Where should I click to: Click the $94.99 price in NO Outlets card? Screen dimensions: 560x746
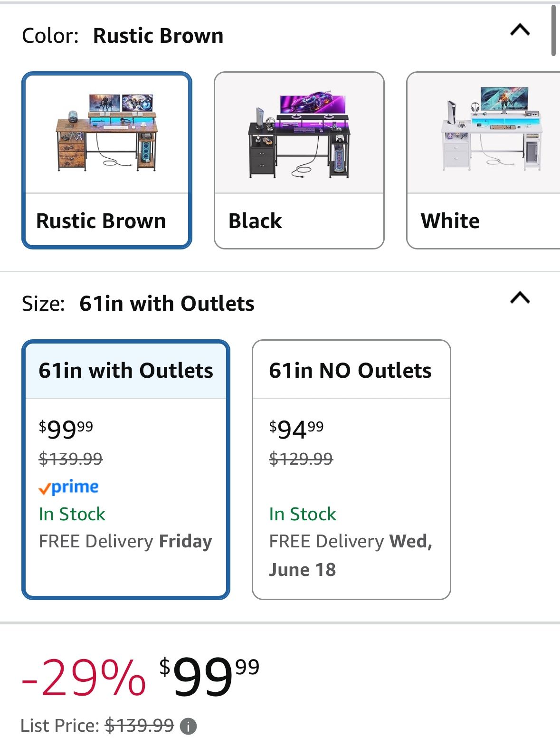296,429
